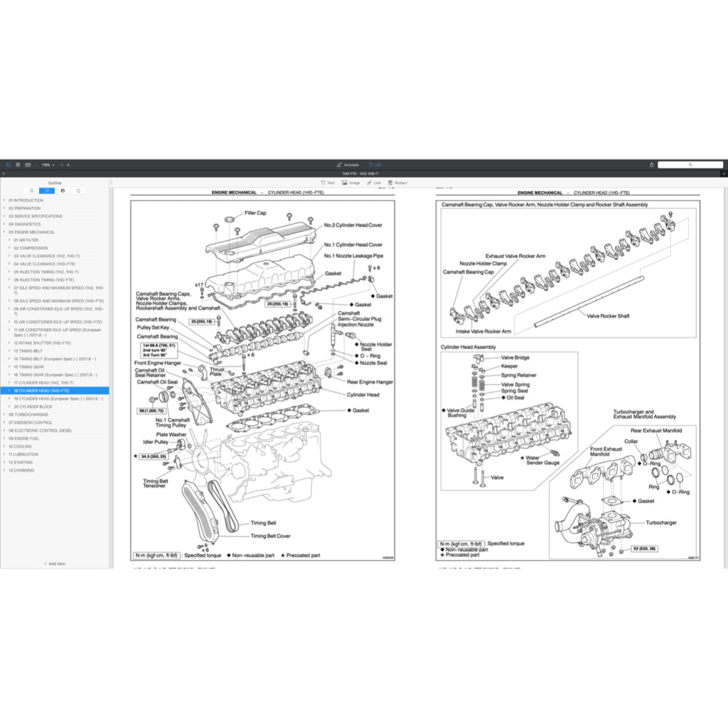The image size is (728, 728).
Task: Select the Text edit tool
Action: [327, 183]
